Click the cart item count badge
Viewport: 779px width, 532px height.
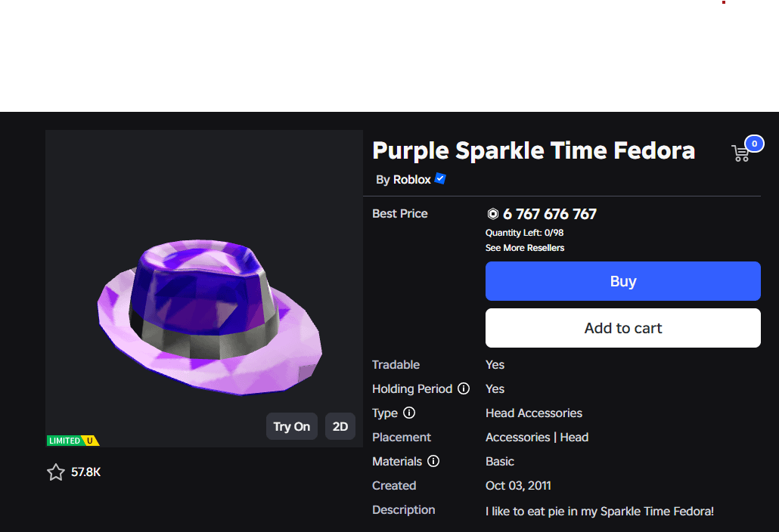click(754, 144)
